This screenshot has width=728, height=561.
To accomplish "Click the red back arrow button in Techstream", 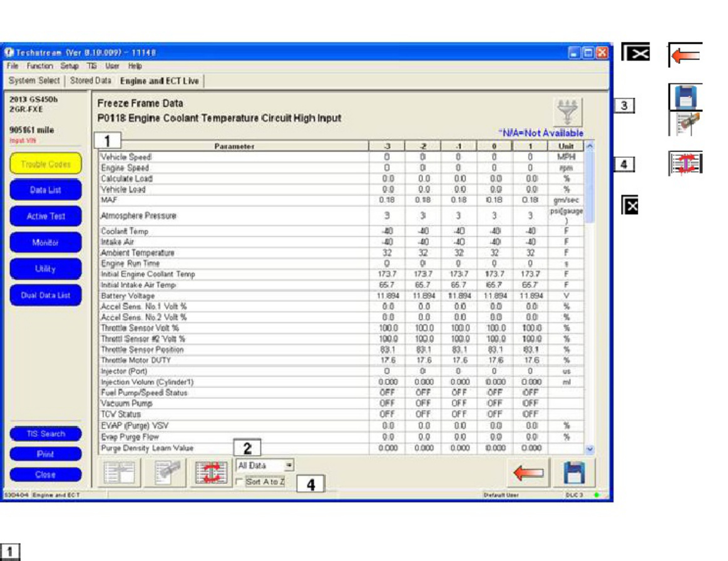I will click(x=529, y=473).
